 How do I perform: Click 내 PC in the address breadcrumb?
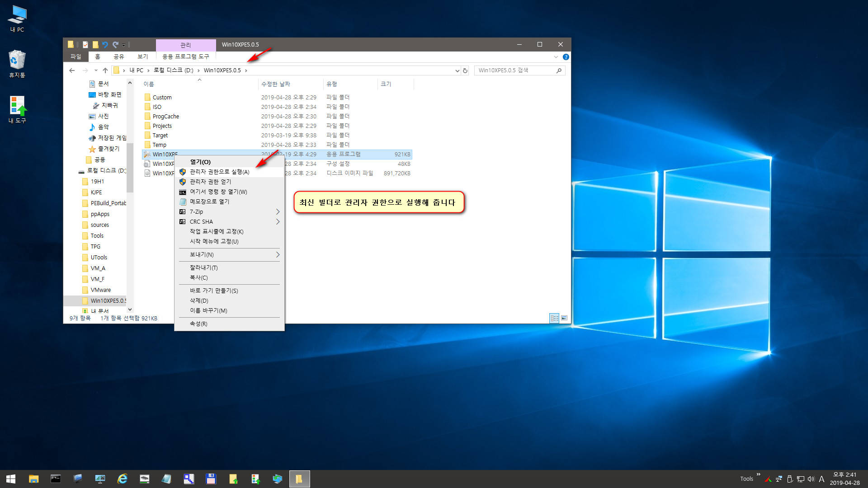point(136,70)
